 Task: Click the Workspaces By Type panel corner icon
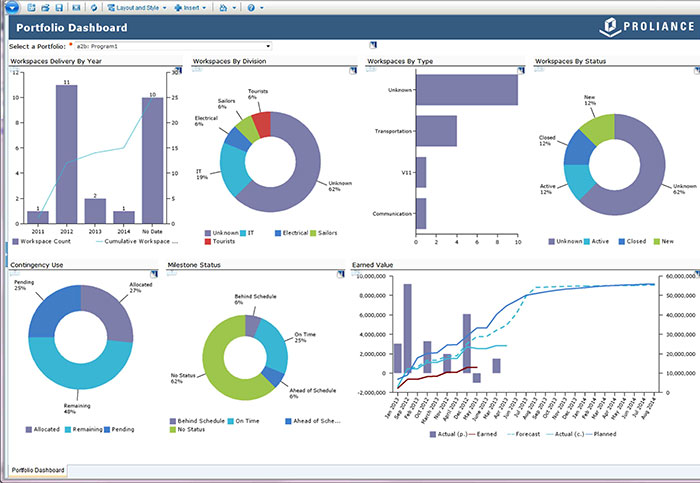point(521,70)
